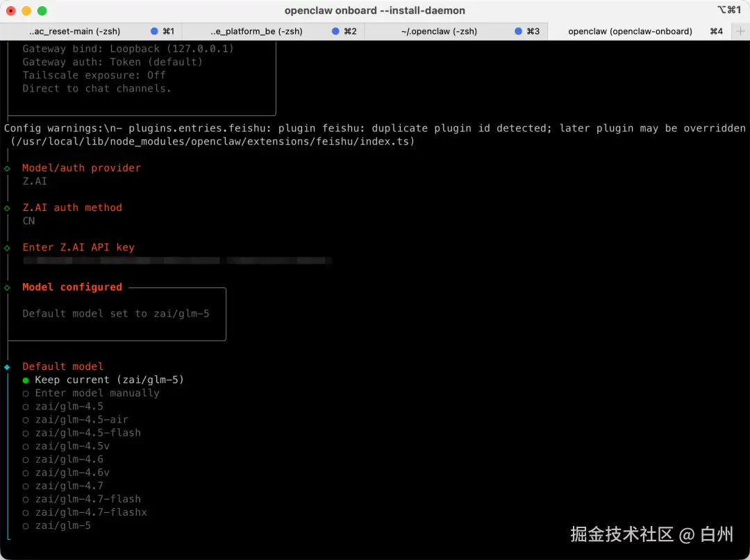Select zai/glm-4.5-air model option
Image resolution: width=750 pixels, height=560 pixels.
[75, 420]
